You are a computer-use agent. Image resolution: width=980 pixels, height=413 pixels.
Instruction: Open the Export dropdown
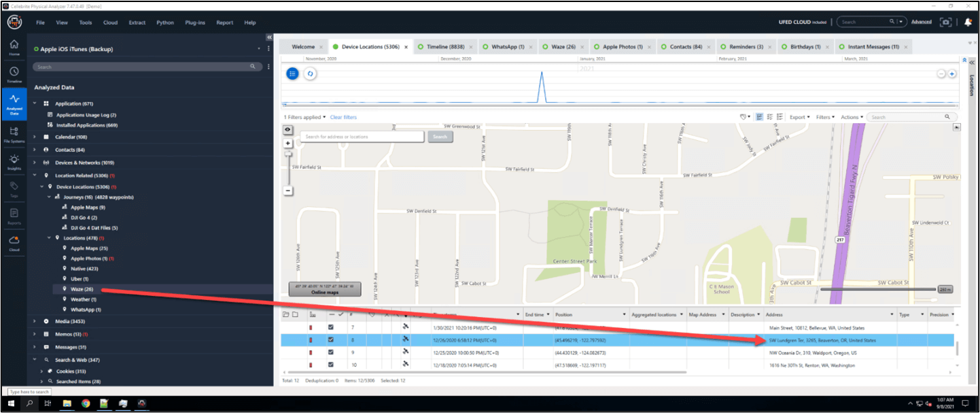799,117
